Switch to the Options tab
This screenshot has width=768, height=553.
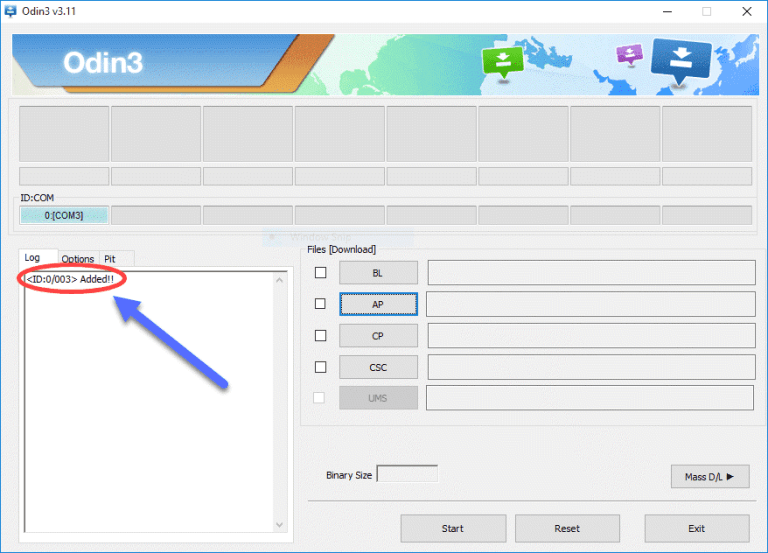[x=78, y=259]
